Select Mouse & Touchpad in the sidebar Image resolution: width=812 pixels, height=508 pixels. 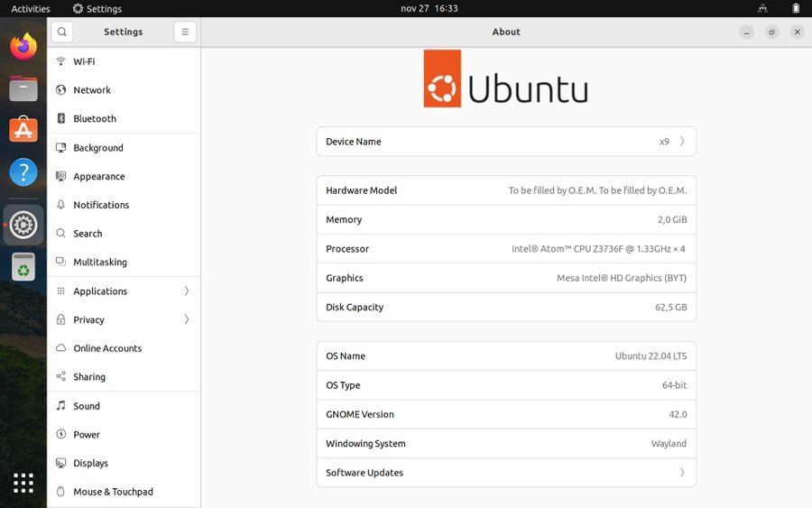click(124, 492)
